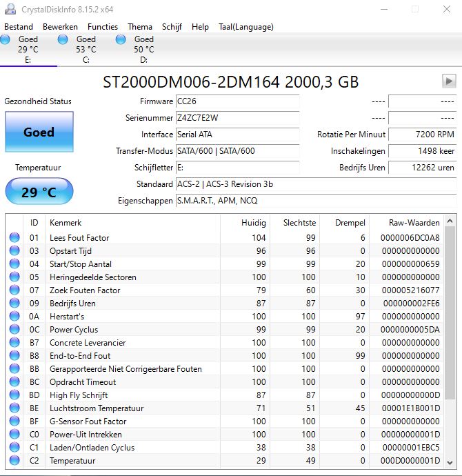Click the disk model title ST2000DM006-2DM164
This screenshot has height=476, width=462.
click(x=191, y=82)
